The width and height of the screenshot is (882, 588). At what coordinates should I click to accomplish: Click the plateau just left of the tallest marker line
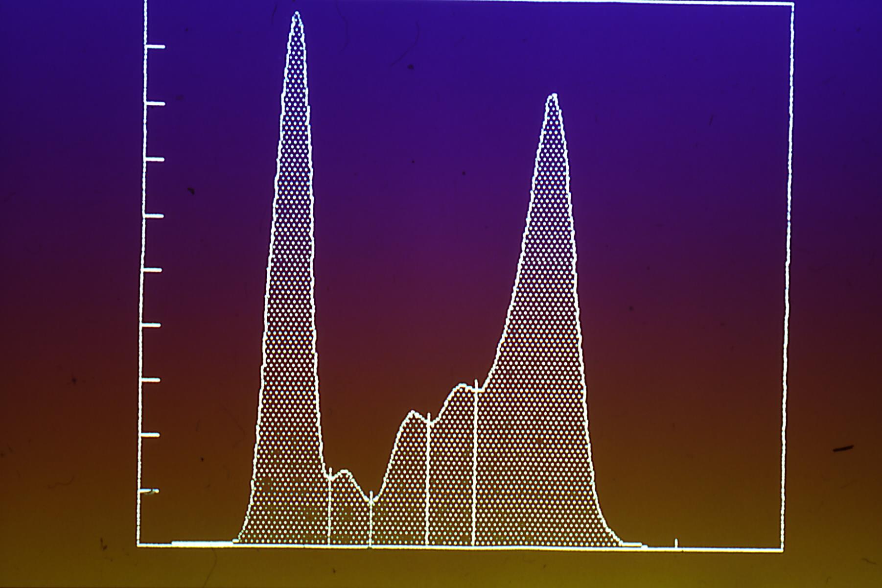tap(463, 386)
